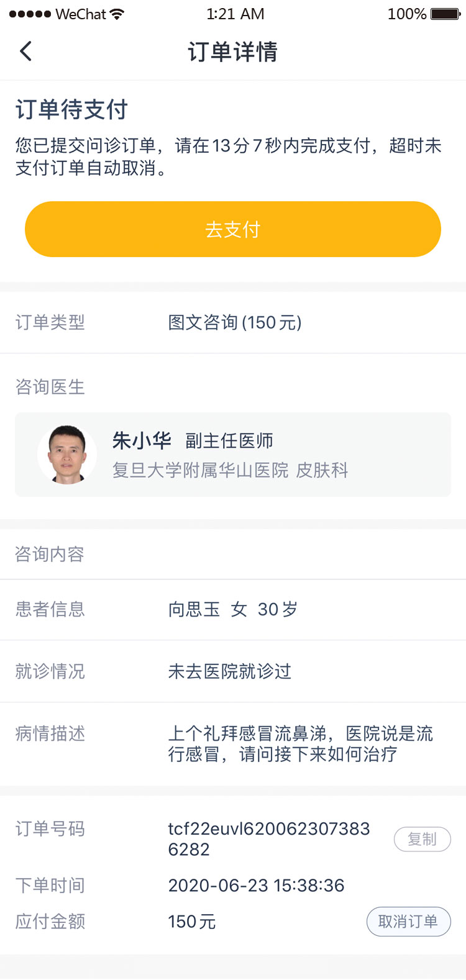
Task: Tap the hospital name 复旦大学附属华山医院
Action: coord(200,470)
